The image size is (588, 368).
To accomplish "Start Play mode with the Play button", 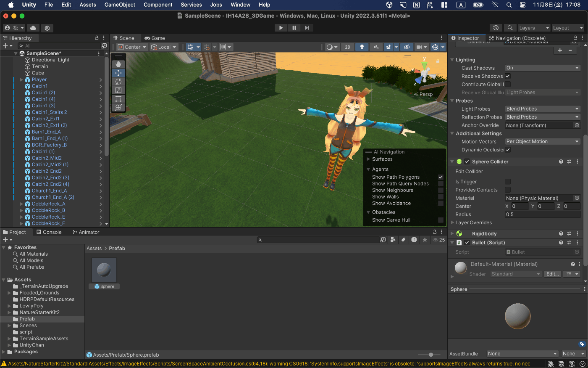I will (281, 28).
